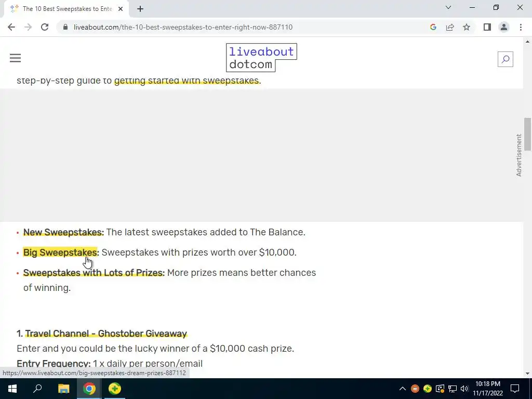This screenshot has height=399, width=532.
Task: Show hidden system tray icons
Action: [403, 389]
